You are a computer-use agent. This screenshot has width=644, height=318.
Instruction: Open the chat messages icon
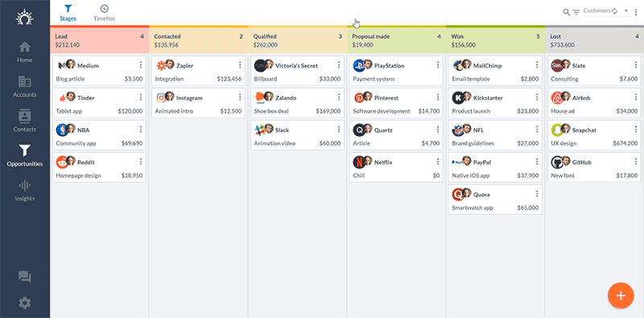pyautogui.click(x=25, y=277)
